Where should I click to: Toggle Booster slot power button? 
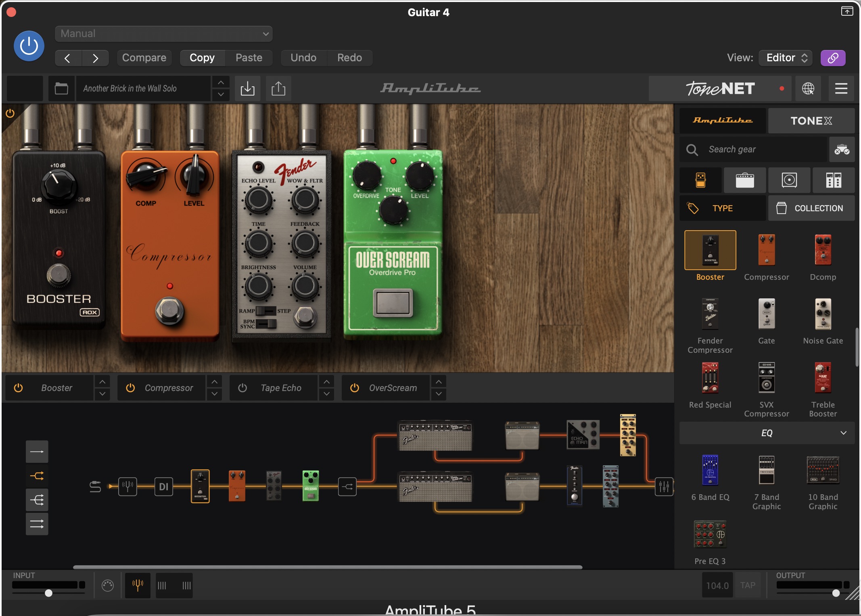coord(18,388)
